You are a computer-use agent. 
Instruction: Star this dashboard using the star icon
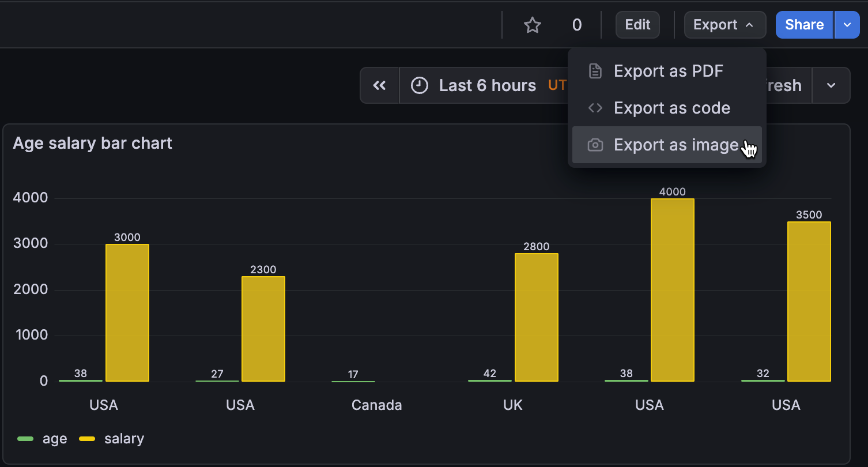tap(532, 25)
